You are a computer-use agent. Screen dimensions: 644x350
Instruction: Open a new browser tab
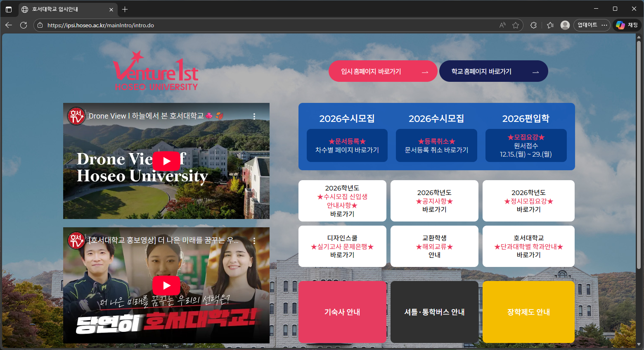point(125,9)
